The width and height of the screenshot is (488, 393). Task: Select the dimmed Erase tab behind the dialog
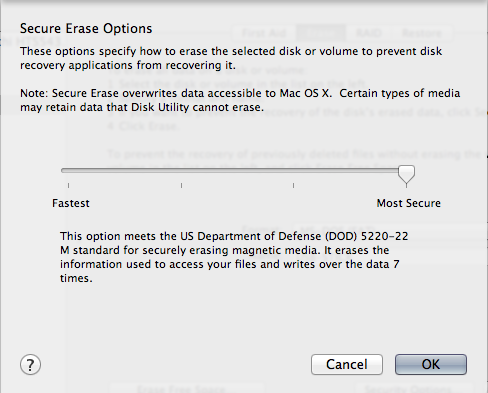(x=321, y=33)
